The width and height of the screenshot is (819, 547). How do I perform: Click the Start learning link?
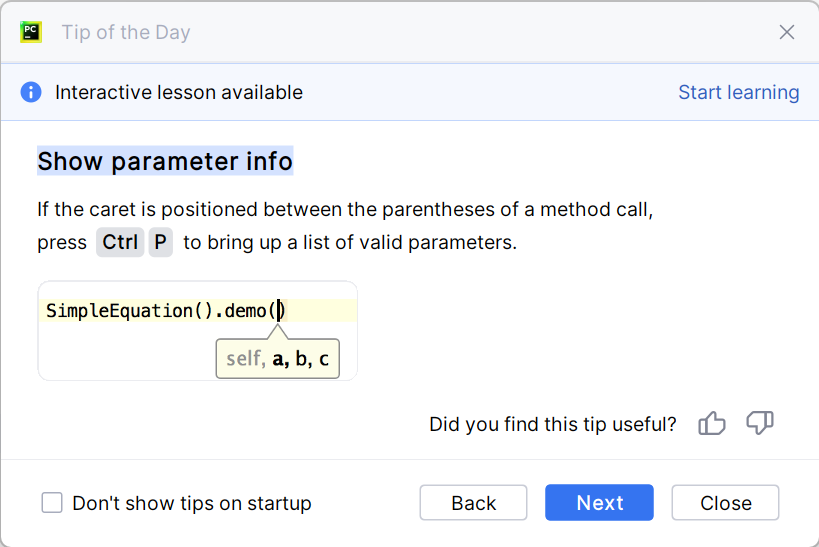coord(738,93)
